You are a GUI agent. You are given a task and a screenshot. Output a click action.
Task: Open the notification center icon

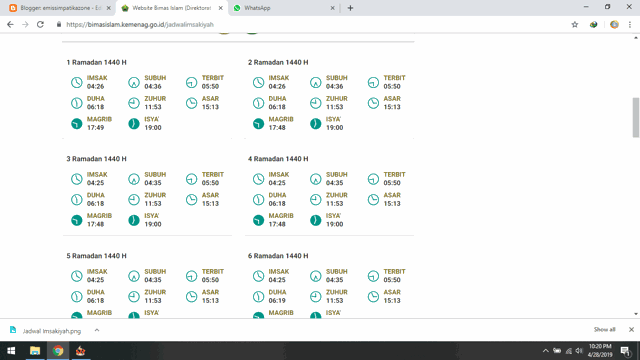(x=625, y=351)
